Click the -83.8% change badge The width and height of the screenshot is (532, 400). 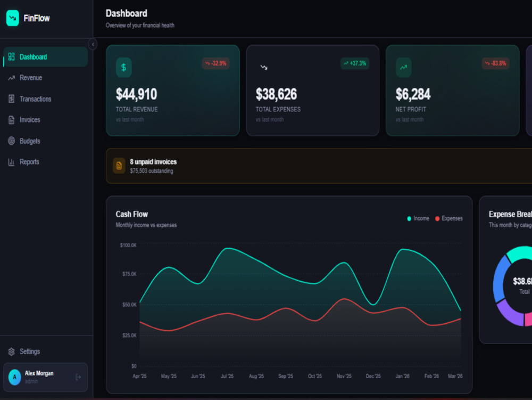(x=495, y=63)
